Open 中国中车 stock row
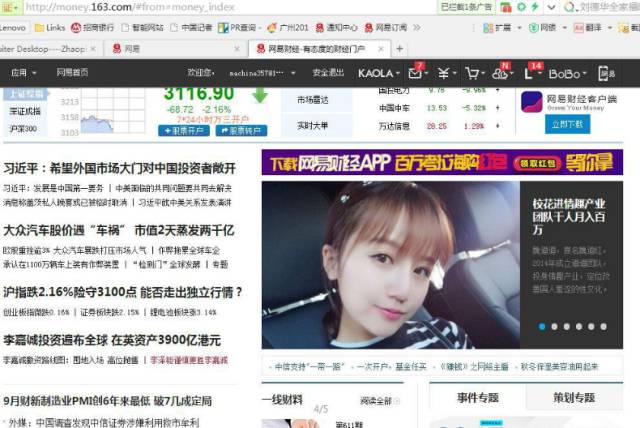 tap(439, 108)
